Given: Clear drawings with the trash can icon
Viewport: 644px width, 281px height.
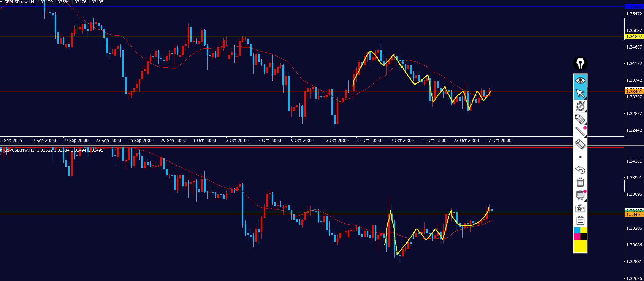Looking at the screenshot, I should coord(580,183).
